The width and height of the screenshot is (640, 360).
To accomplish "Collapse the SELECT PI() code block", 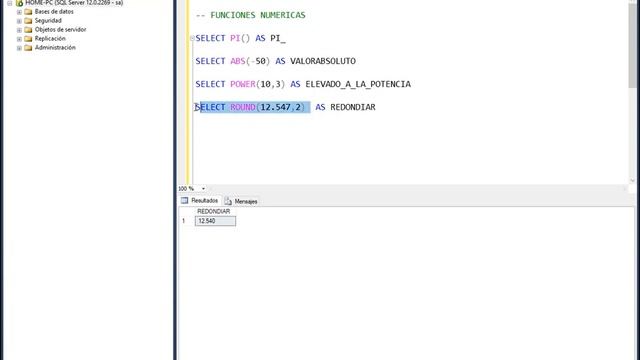I will point(192,38).
